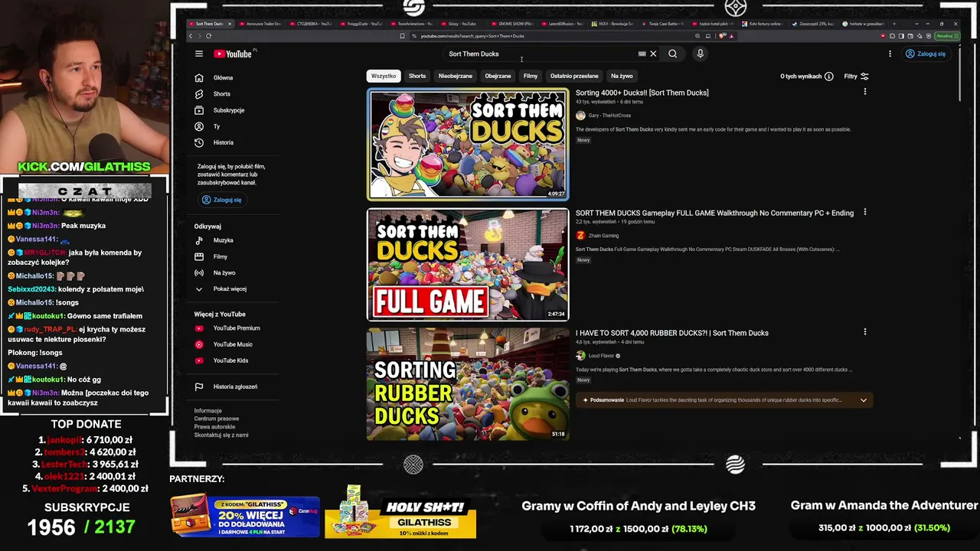Click the magnifier search button
This screenshot has height=551, width=980.
pos(672,54)
